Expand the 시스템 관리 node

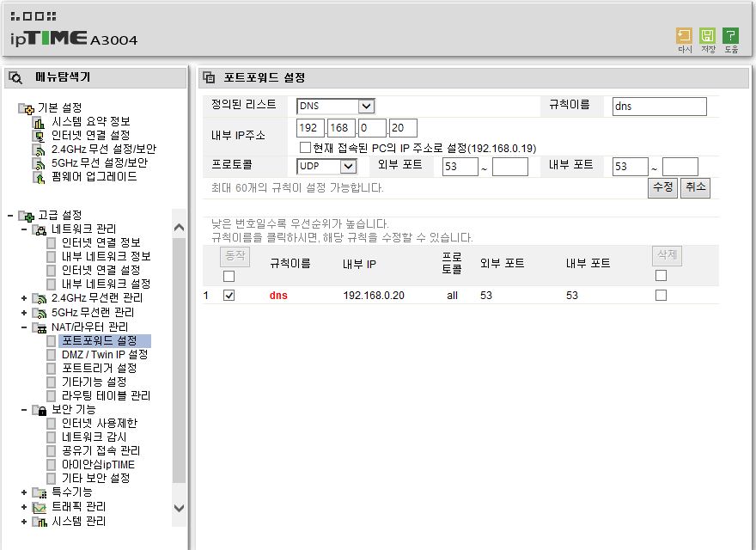pos(24,522)
